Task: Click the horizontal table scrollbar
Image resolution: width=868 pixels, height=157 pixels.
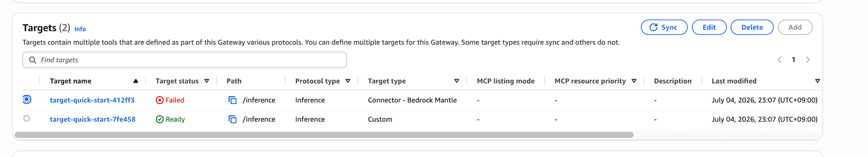Action: click(324, 135)
